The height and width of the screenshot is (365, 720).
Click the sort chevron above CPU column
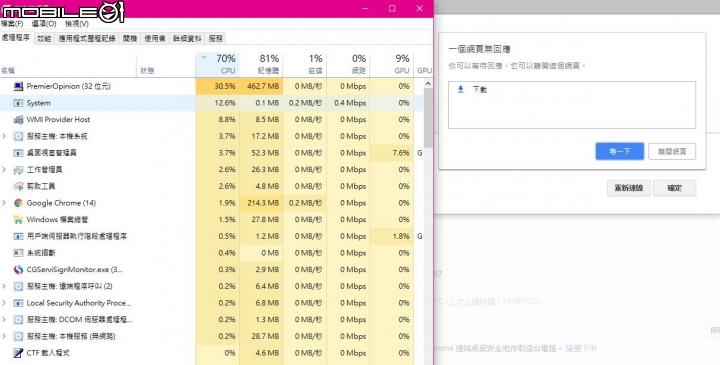[x=204, y=57]
